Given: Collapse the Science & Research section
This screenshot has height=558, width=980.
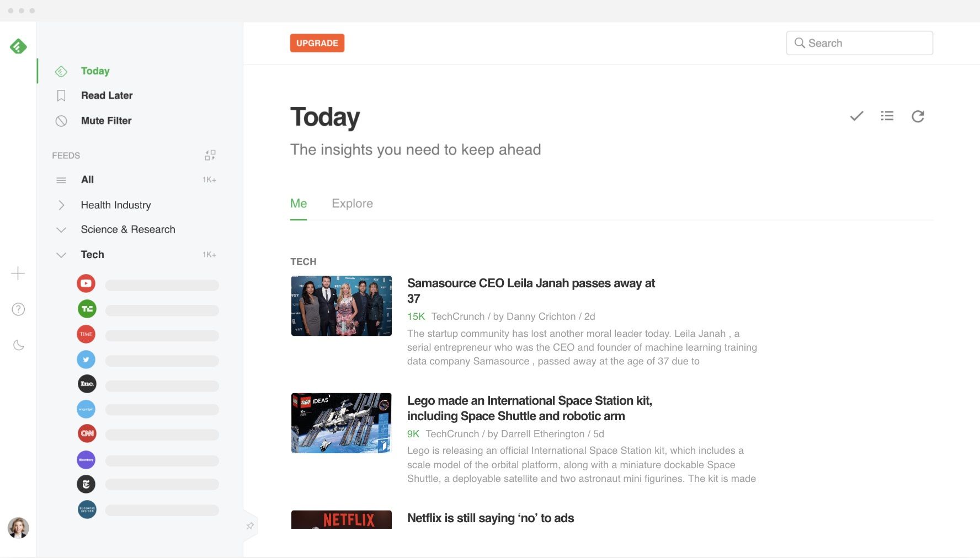Looking at the screenshot, I should (x=61, y=229).
